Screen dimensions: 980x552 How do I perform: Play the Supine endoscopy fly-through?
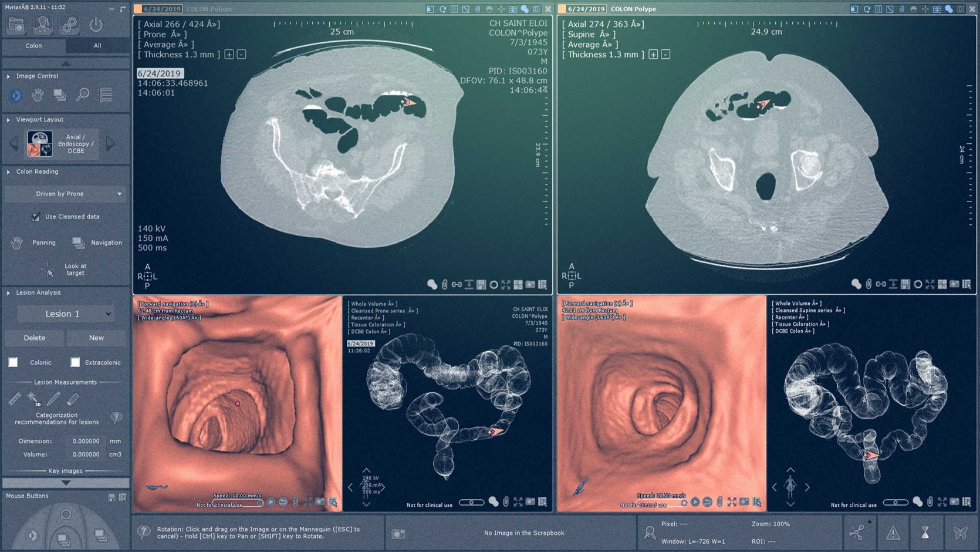(x=695, y=502)
